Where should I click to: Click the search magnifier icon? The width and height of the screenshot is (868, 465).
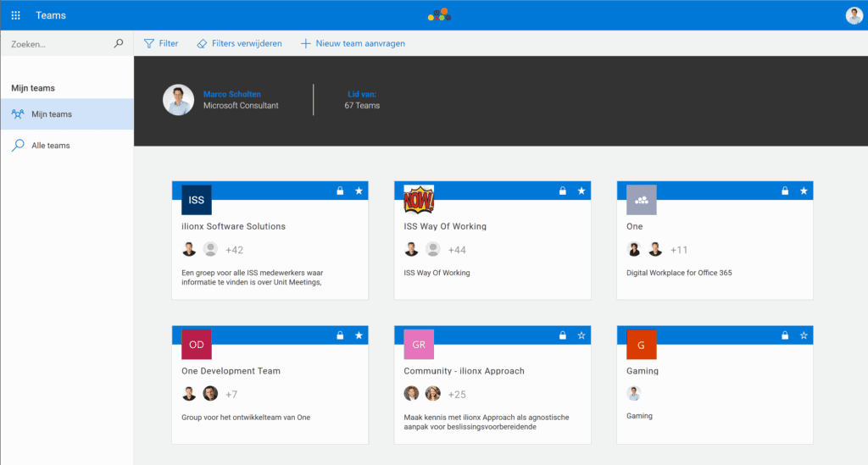(119, 43)
